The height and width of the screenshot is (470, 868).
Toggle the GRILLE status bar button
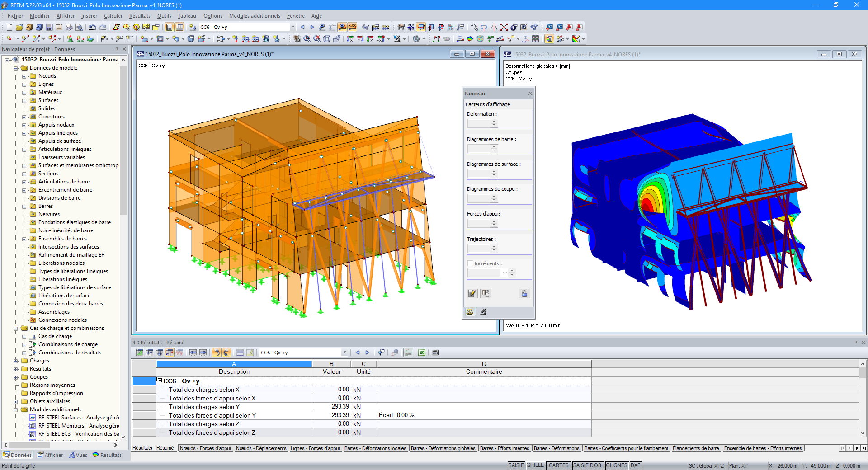point(535,465)
